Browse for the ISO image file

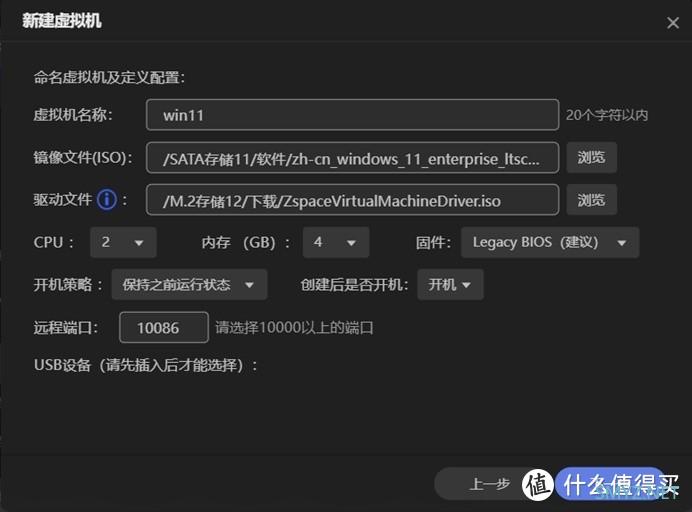(x=591, y=158)
